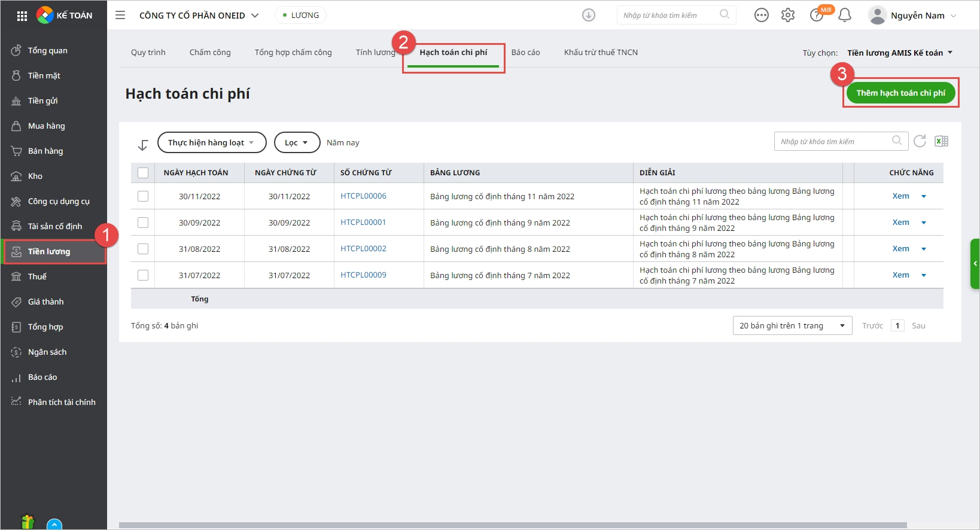This screenshot has height=530, width=980.
Task: Click the Excel export icon
Action: pos(941,141)
